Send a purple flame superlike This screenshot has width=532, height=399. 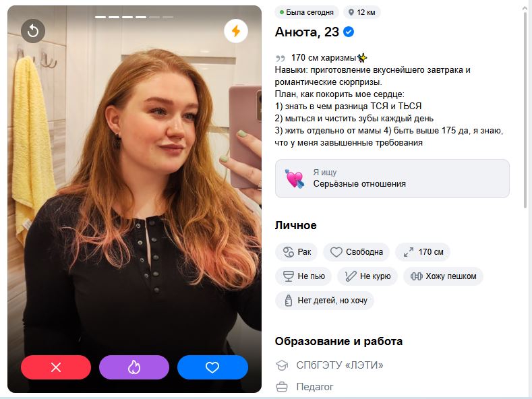(134, 367)
